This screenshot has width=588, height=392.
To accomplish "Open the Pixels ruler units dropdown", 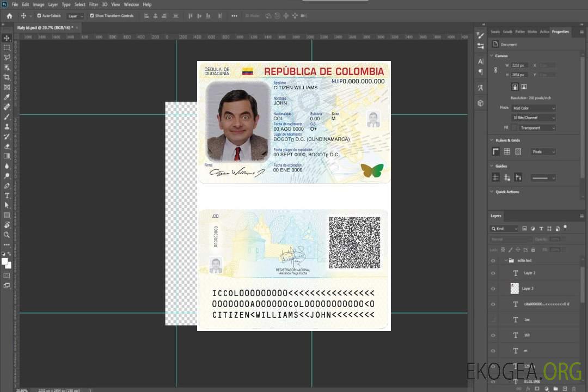I will click(x=543, y=151).
